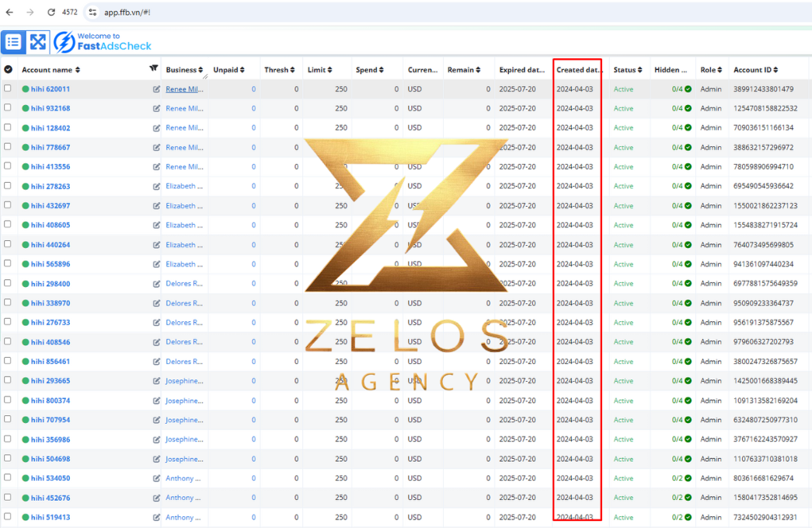Screen dimensions: 812x528
Task: Click the Expired date column header
Action: click(x=522, y=69)
